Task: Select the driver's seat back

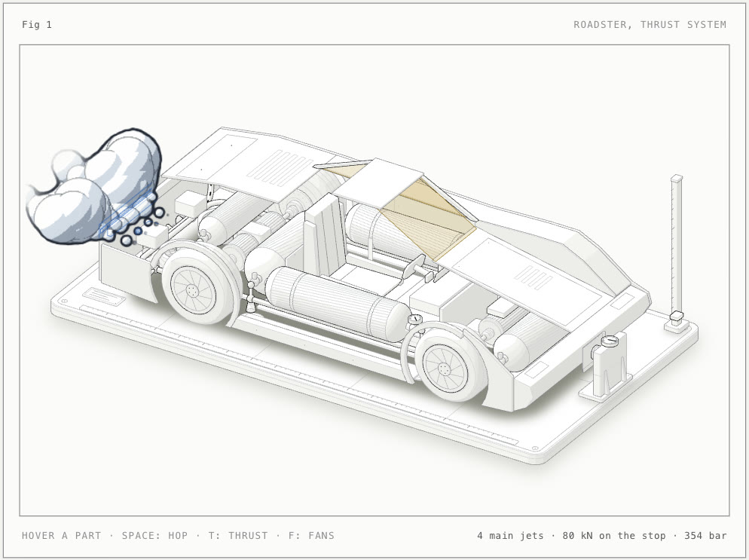Action: 324,236
